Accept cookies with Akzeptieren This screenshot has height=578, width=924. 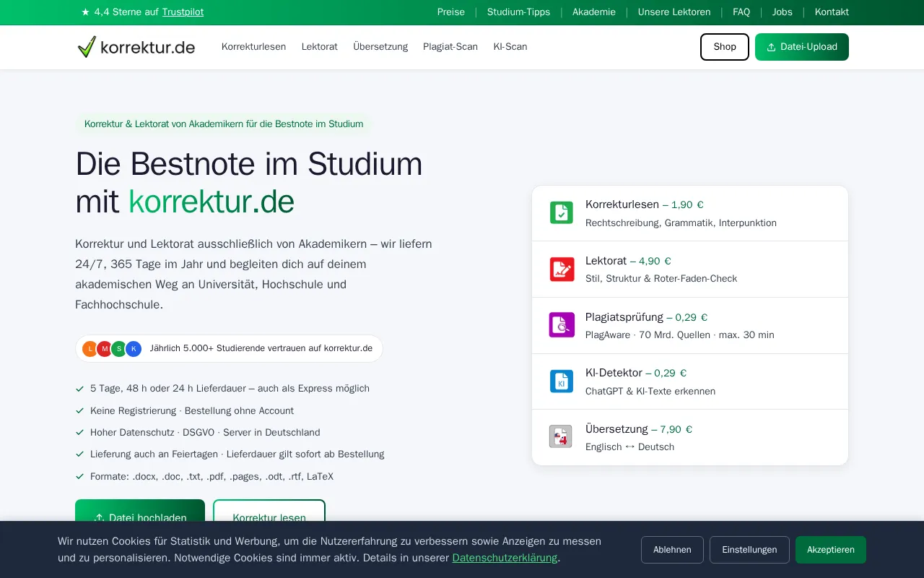pyautogui.click(x=831, y=550)
